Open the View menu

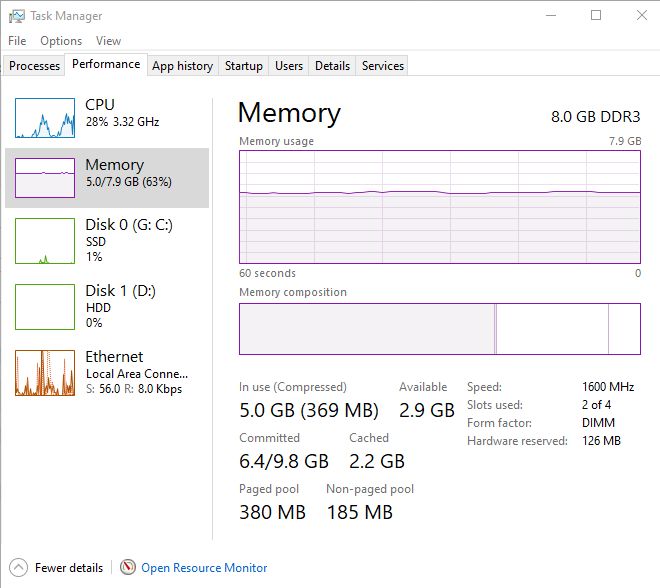point(108,41)
